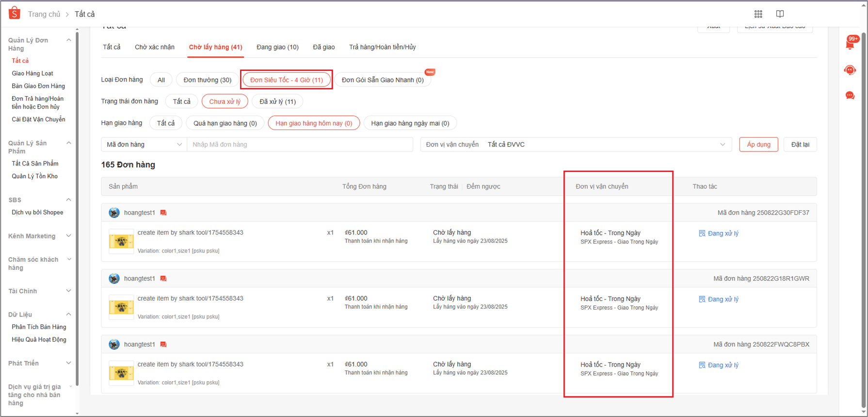The height and width of the screenshot is (417, 868).
Task: Switch to the 'Chờ xác nhận' tab
Action: [154, 47]
